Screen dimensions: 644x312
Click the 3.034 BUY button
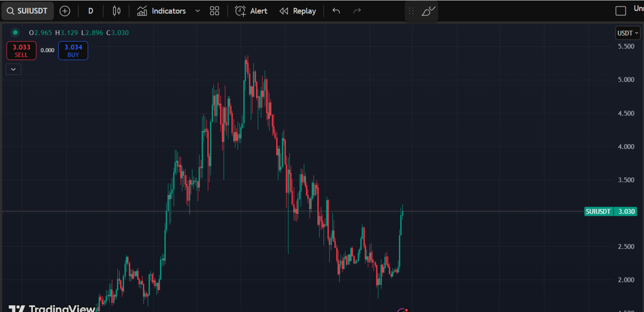pyautogui.click(x=73, y=51)
